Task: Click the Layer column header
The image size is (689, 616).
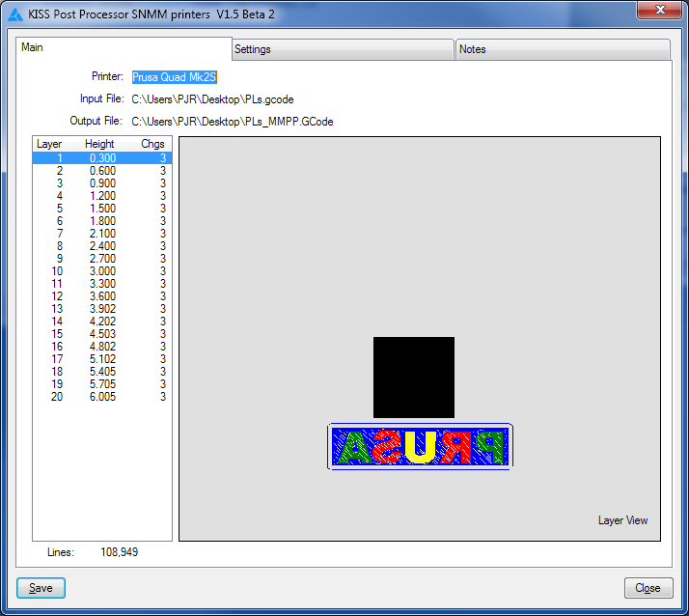Action: pyautogui.click(x=49, y=144)
